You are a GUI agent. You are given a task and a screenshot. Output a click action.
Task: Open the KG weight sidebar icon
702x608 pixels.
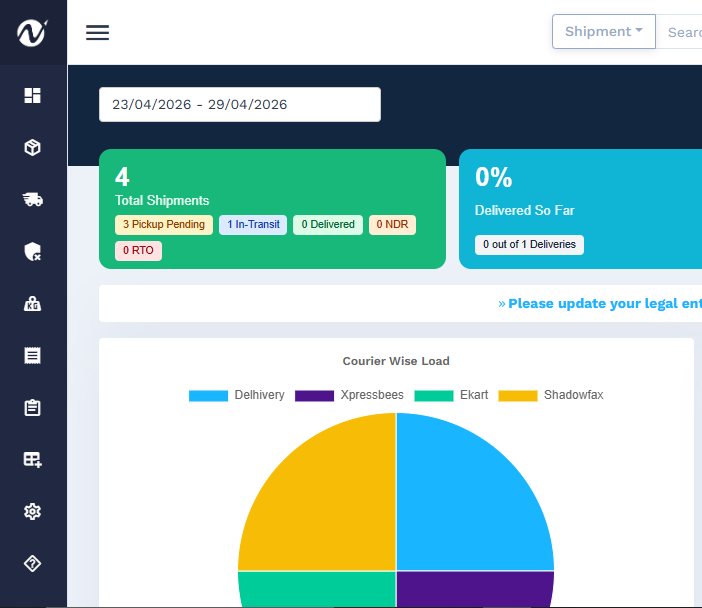click(x=32, y=304)
